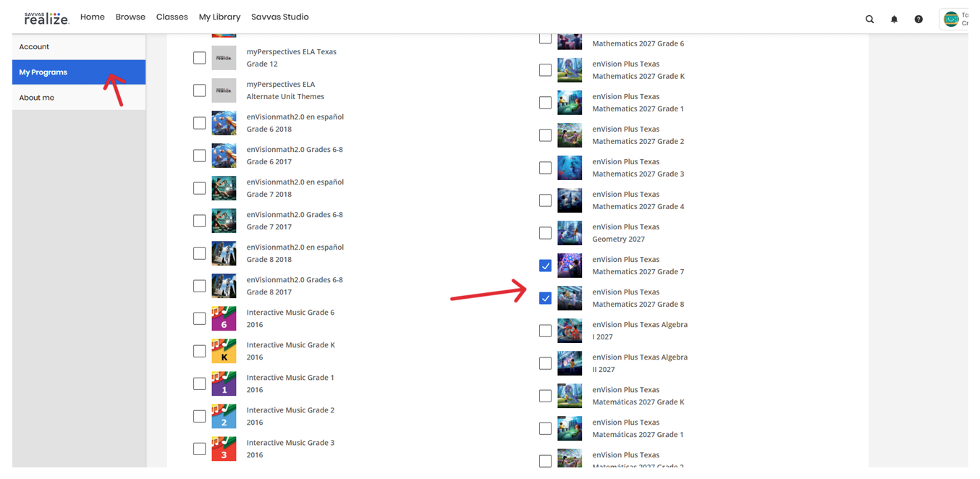Open the help question mark icon
980x479 pixels.
pyautogui.click(x=918, y=20)
